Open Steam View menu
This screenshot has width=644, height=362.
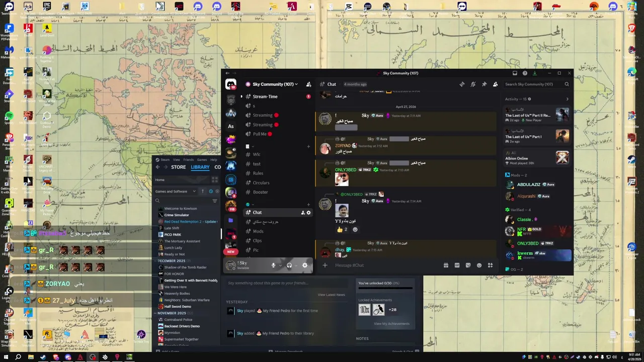coord(177,160)
